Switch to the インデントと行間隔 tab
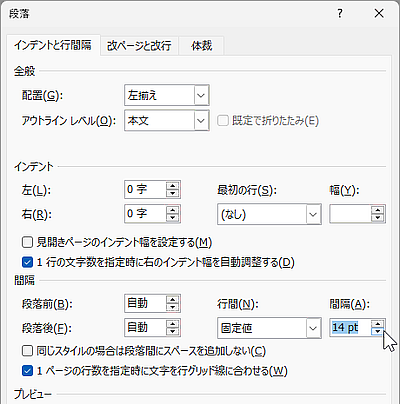 pos(53,45)
